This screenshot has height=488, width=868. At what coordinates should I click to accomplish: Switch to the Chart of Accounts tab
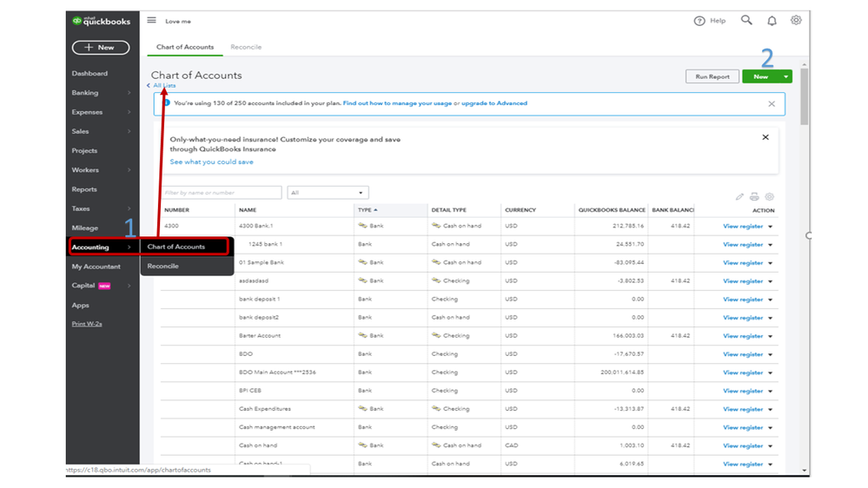coord(185,47)
